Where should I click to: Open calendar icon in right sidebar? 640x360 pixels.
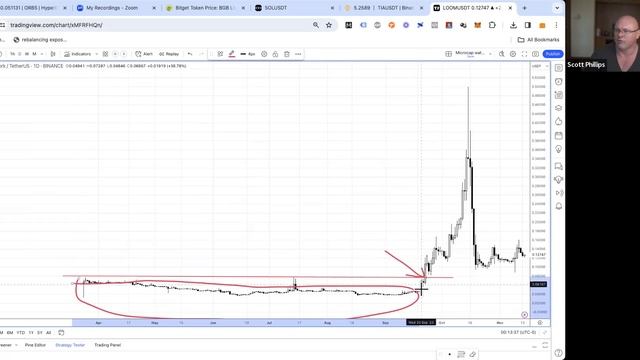559,136
